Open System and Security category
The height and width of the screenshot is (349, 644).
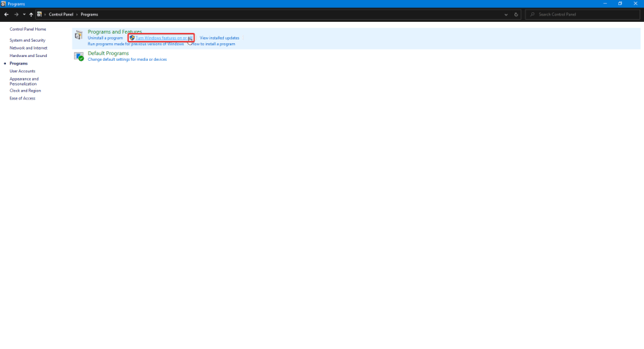(x=28, y=40)
